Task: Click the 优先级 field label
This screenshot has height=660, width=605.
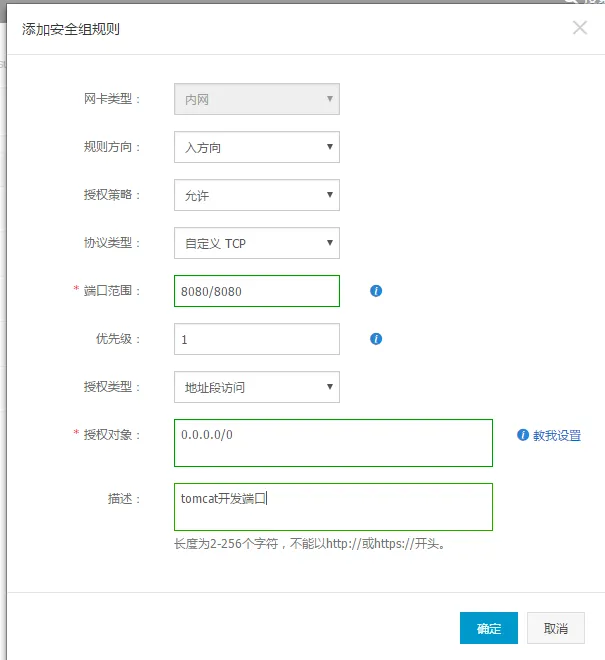Action: [118, 338]
